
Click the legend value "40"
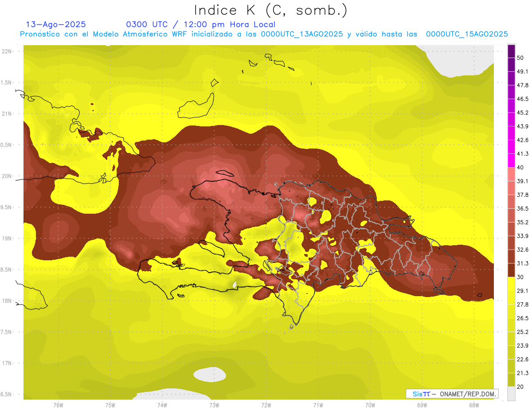coord(520,168)
